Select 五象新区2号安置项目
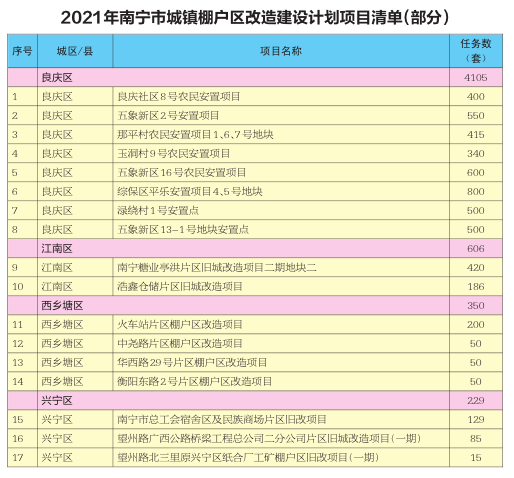514x478 pixels. coord(168,116)
